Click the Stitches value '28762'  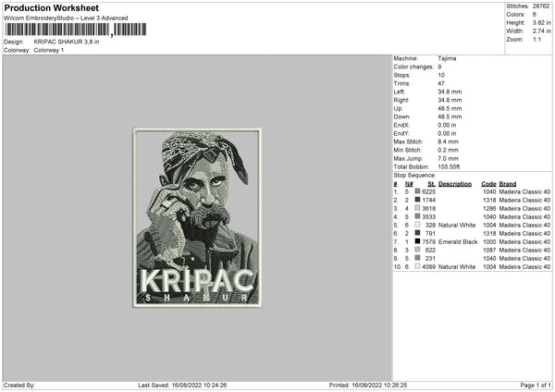click(x=541, y=6)
